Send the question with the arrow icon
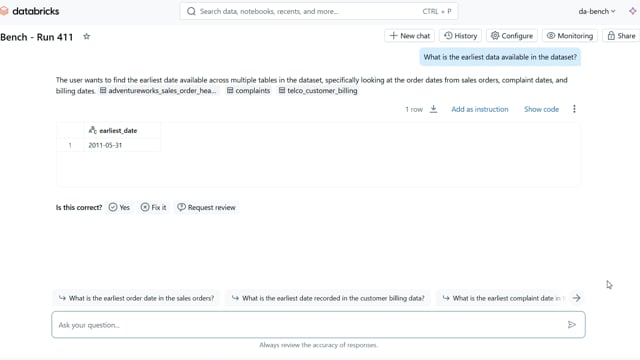The height and width of the screenshot is (360, 640). tap(572, 324)
